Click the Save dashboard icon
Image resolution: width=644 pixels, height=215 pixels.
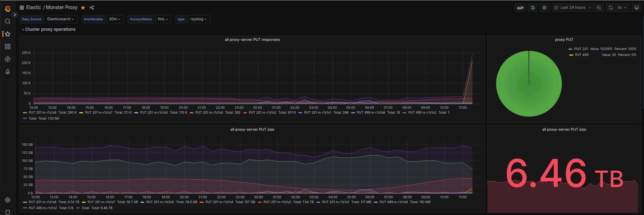click(533, 8)
